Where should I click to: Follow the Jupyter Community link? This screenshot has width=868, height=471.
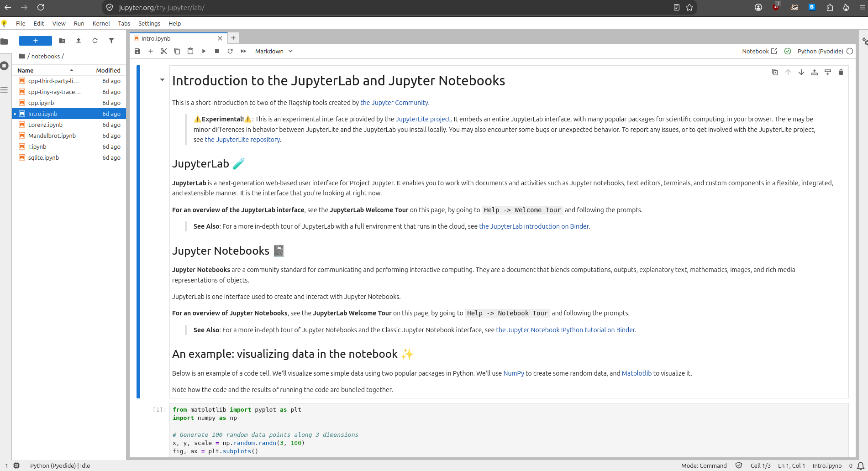(394, 103)
